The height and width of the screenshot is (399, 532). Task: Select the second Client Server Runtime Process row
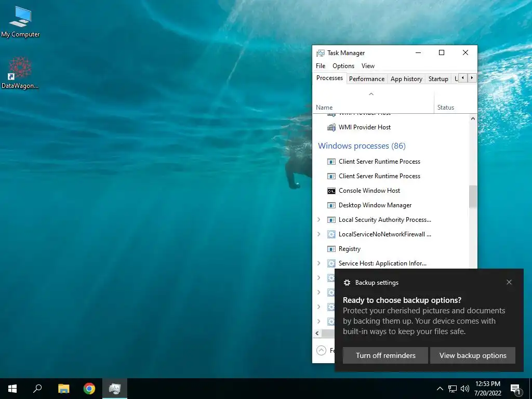click(391, 176)
